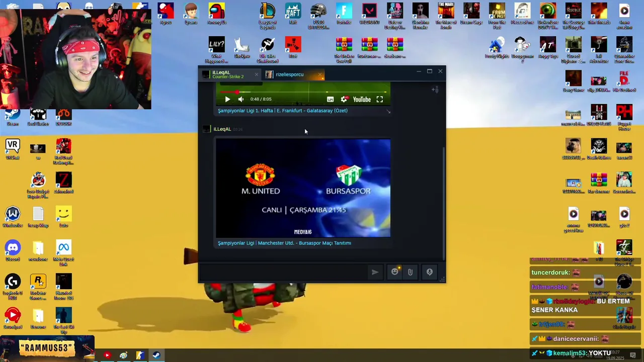Open Dream Cage desktop shortcut
Image resolution: width=644 pixels, height=362 pixels.
coord(471,14)
